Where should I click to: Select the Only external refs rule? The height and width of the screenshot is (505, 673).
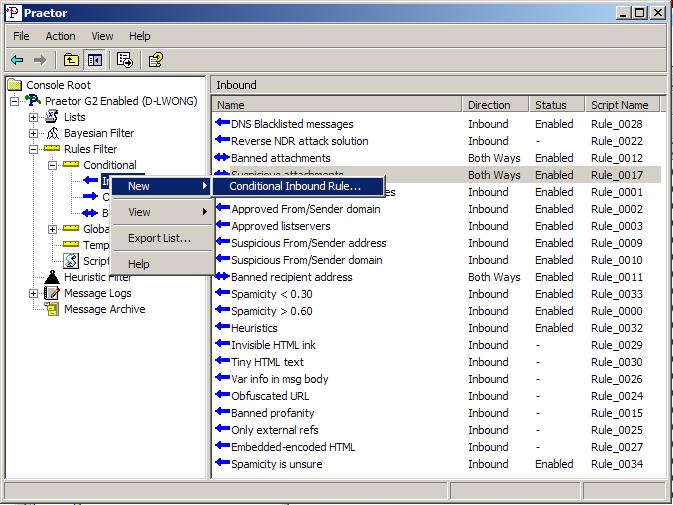275,430
